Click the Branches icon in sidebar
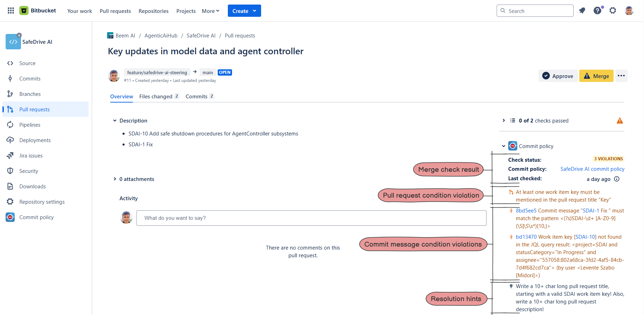644x315 pixels. pos(10,94)
